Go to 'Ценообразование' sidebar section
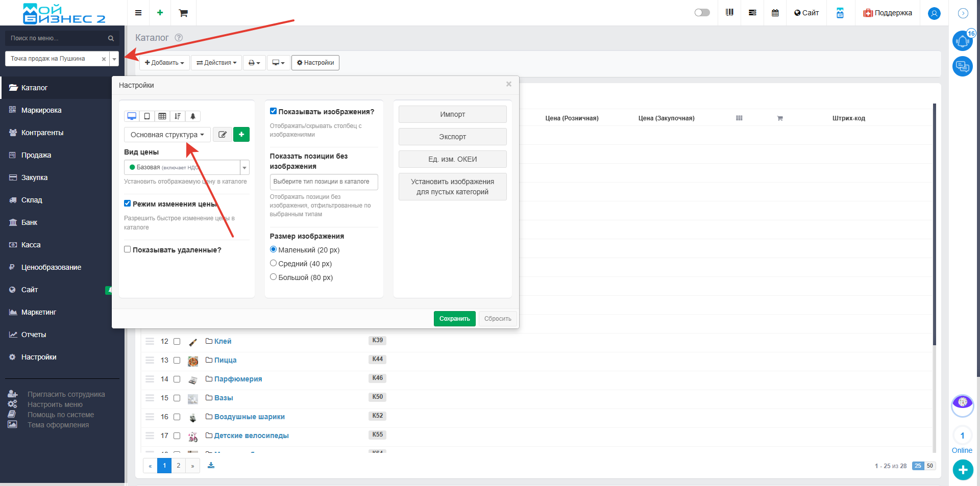This screenshot has width=980, height=486. [x=51, y=267]
